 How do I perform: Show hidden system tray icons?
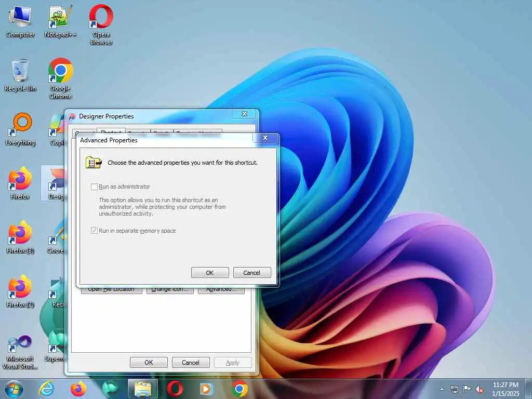(442, 389)
